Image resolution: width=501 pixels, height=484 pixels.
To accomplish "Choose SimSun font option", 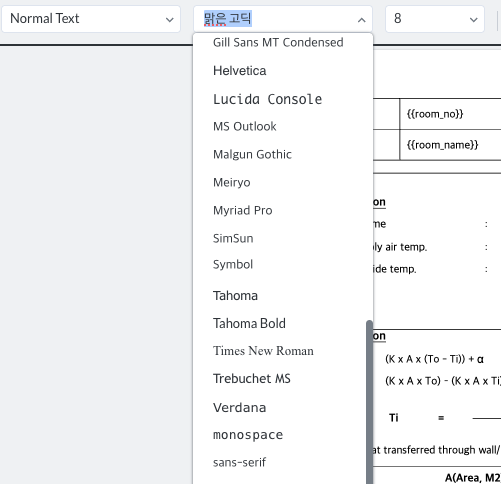I will [x=233, y=238].
